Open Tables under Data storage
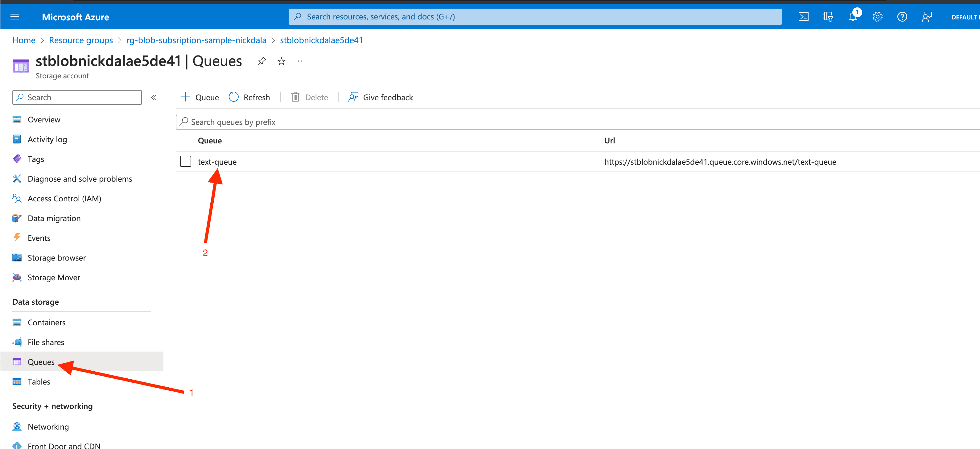 click(39, 382)
